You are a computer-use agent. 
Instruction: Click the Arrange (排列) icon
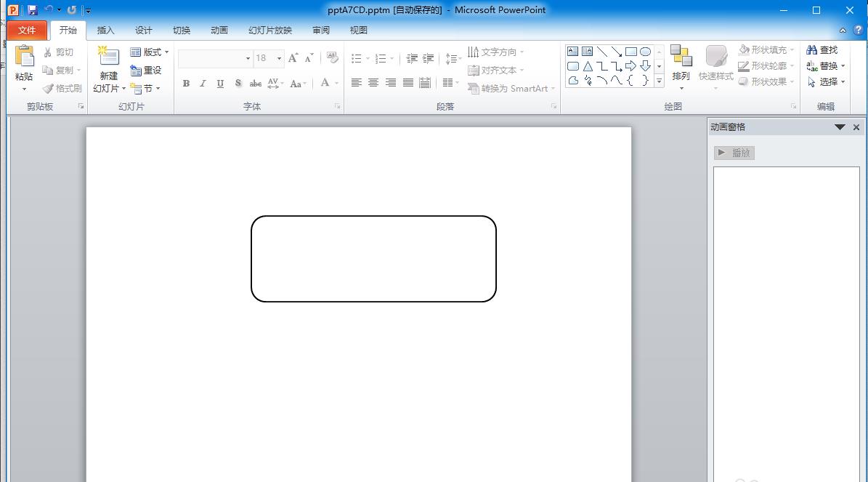(681, 57)
